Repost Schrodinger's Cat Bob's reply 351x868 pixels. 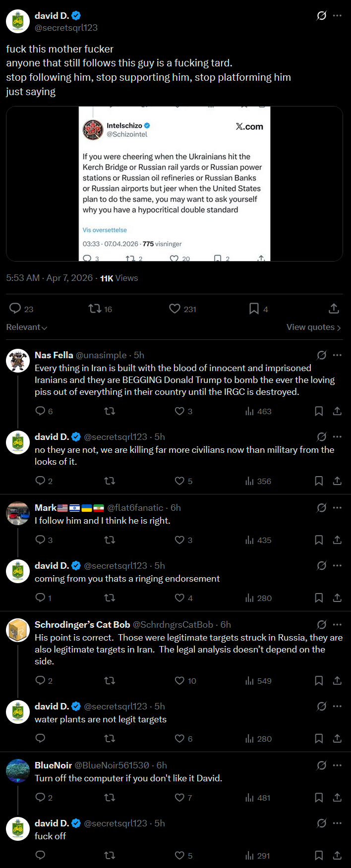(x=110, y=681)
